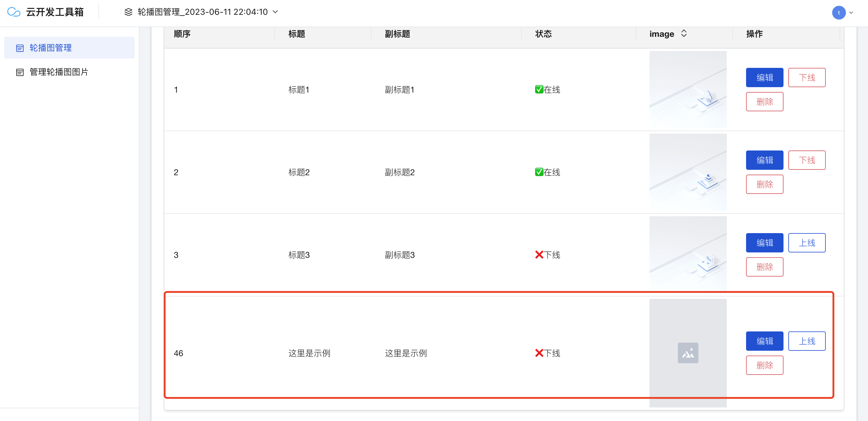Click the red X status for row 3
This screenshot has height=421, width=868.
[539, 255]
